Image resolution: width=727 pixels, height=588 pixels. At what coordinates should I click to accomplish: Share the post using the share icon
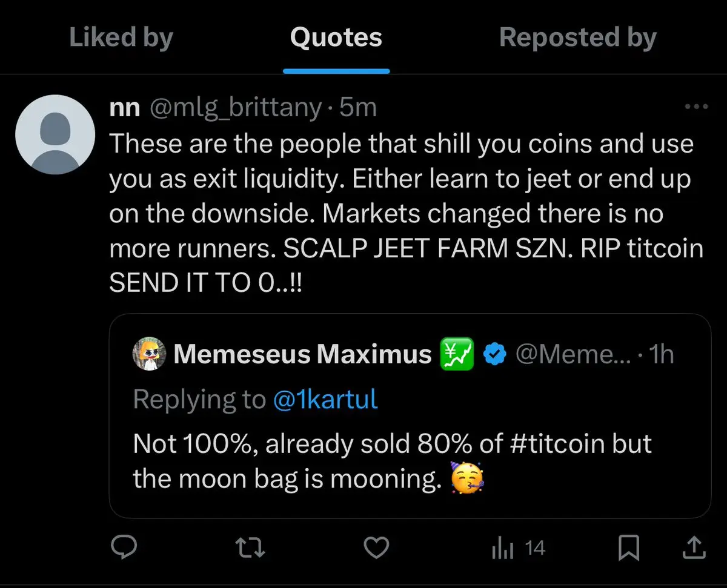pos(694,548)
